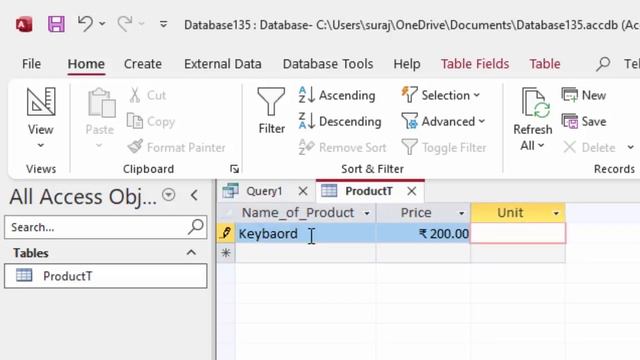Image resolution: width=640 pixels, height=360 pixels.
Task: Click the Redo arrow icon
Action: pos(124,24)
